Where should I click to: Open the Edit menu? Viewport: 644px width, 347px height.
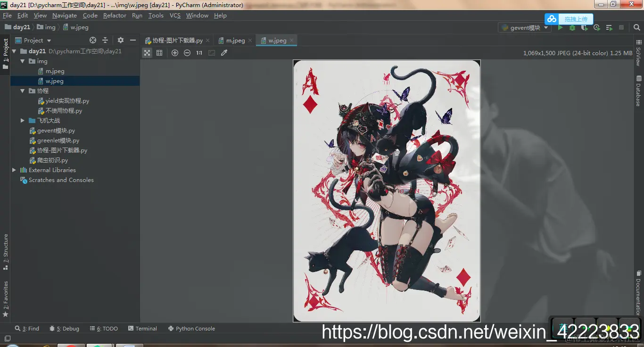coord(23,16)
